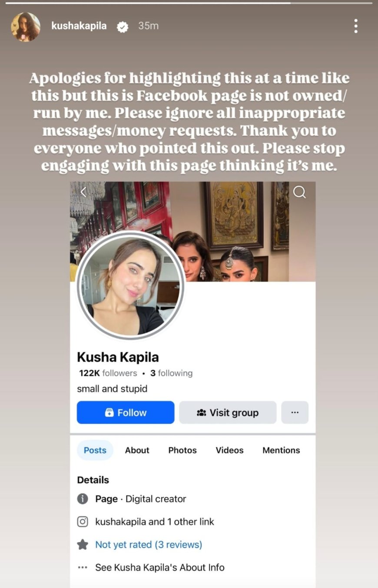
Task: Switch to the Videos tab
Action: point(229,450)
